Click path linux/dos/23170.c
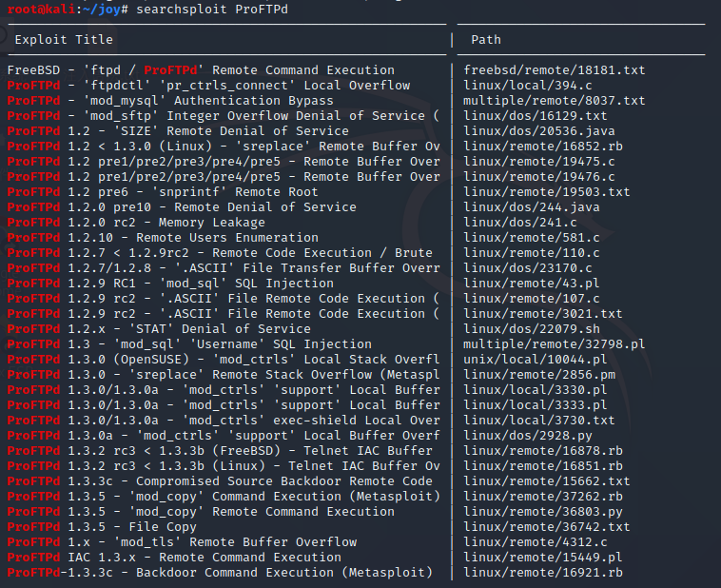721x588 pixels. click(527, 267)
